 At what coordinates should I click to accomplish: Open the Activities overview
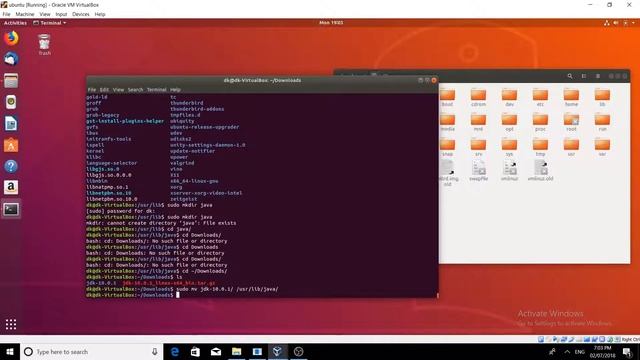(15, 23)
